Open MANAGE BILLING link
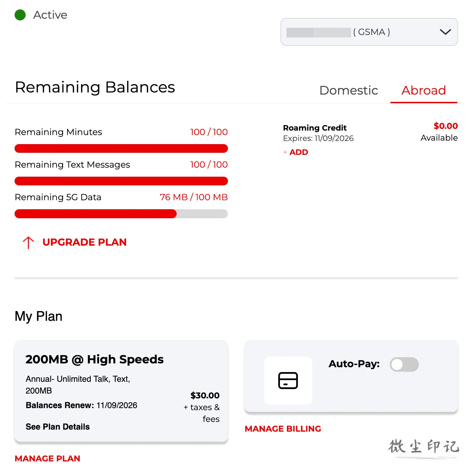476x476 pixels. 283,429
